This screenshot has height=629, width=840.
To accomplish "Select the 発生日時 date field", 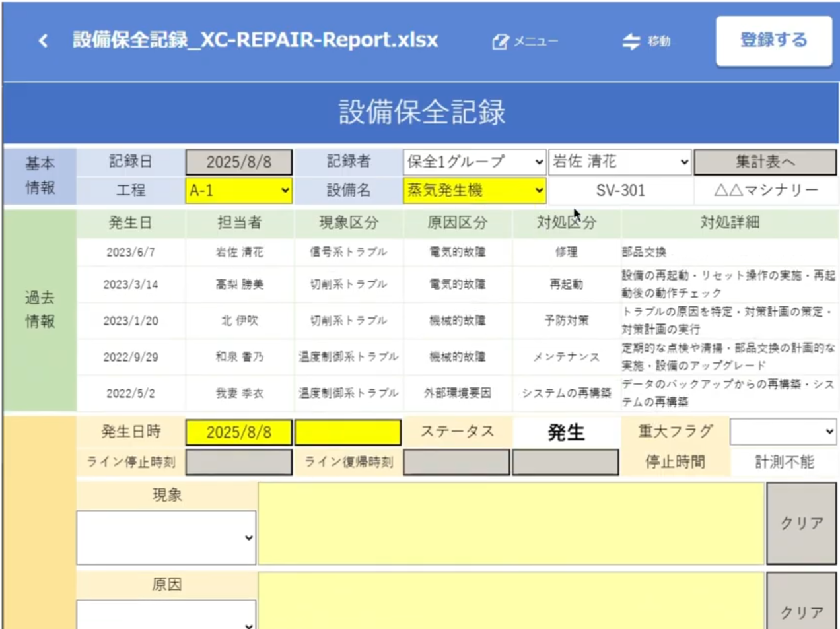I will [x=238, y=432].
